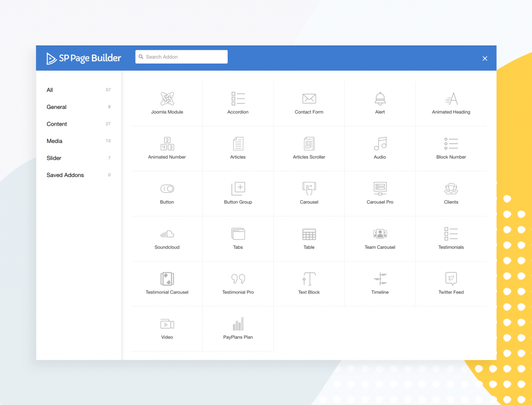Image resolution: width=532 pixels, height=405 pixels.
Task: Click the "Twitter Feed" label text
Action: (451, 292)
